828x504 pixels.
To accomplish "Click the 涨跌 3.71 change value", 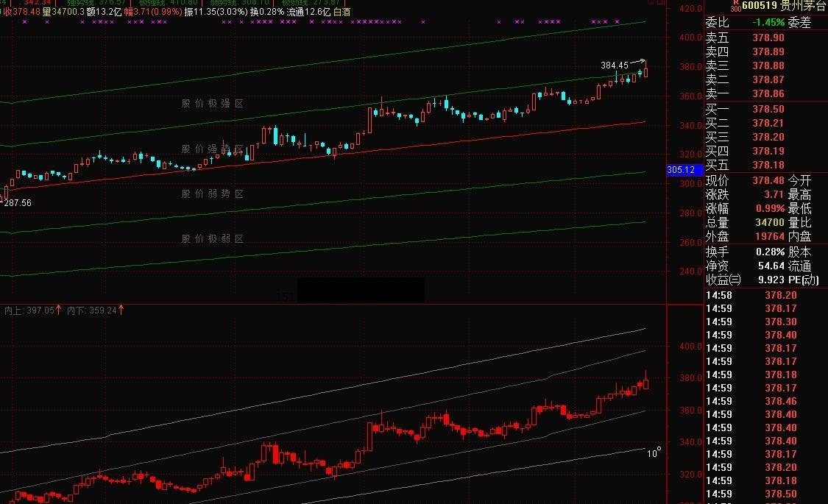I will pyautogui.click(x=773, y=195).
